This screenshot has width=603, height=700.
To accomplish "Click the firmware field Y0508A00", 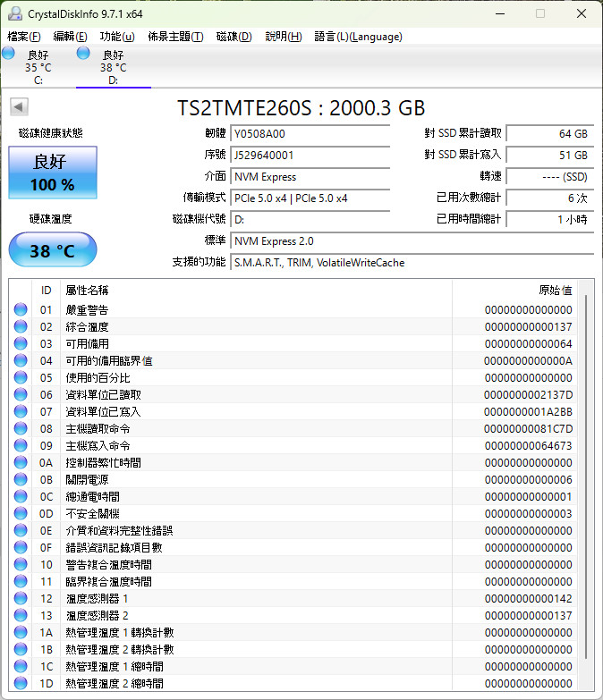I will [x=310, y=134].
